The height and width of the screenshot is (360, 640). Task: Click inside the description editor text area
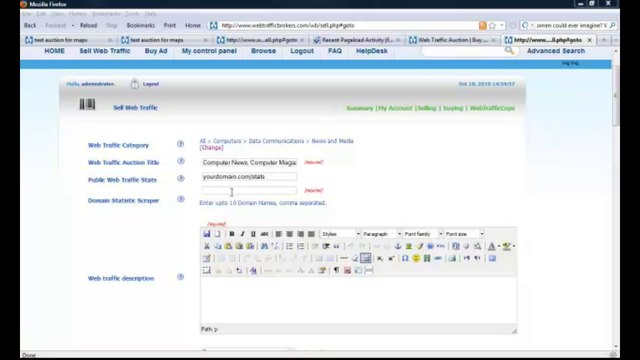[x=358, y=301]
